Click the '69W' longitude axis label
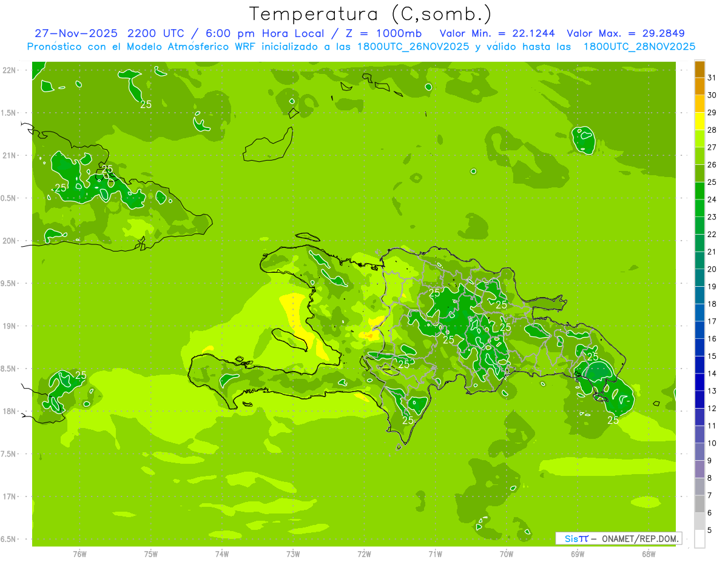728x562 pixels. (578, 554)
